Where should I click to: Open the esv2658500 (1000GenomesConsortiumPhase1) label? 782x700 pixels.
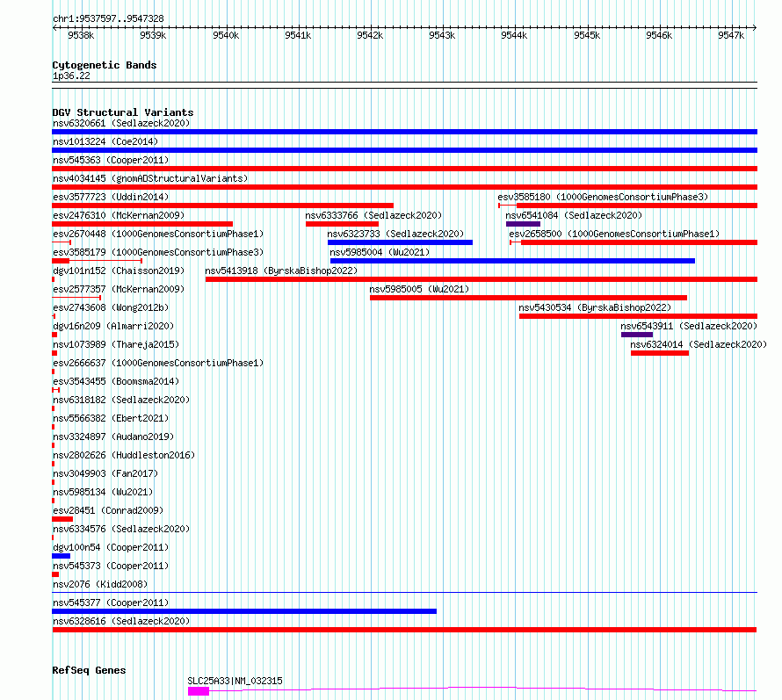[614, 234]
